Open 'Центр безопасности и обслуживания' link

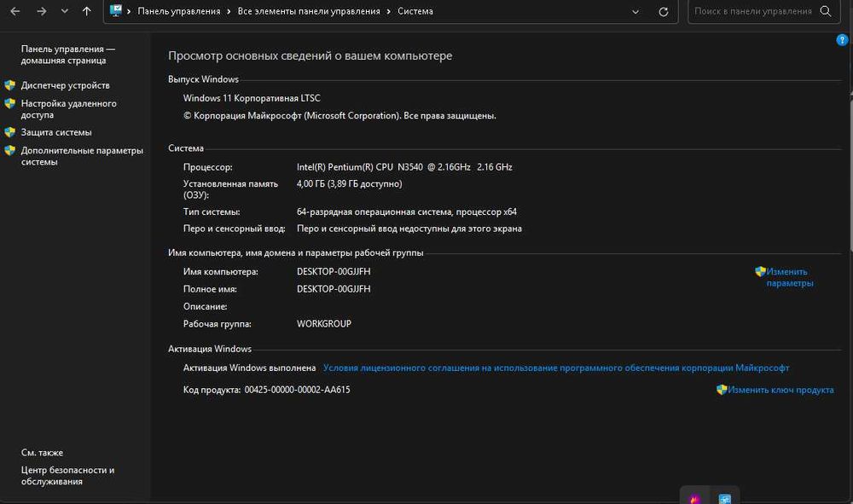tap(67, 476)
